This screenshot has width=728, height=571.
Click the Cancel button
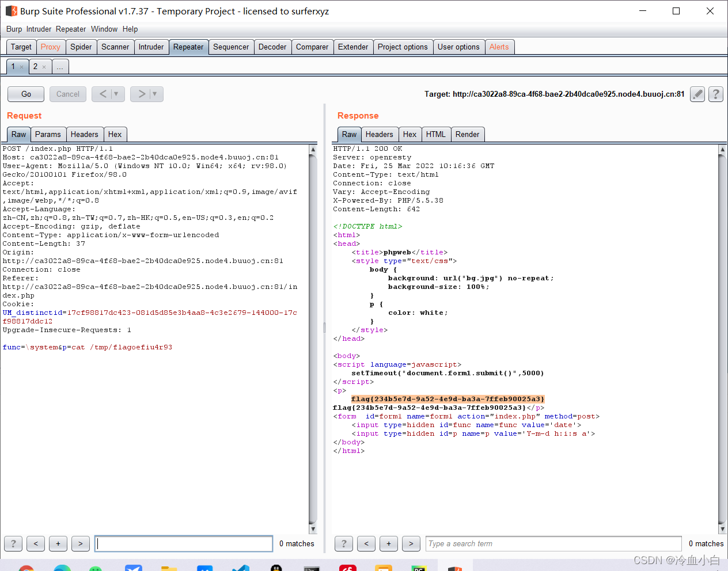(68, 94)
